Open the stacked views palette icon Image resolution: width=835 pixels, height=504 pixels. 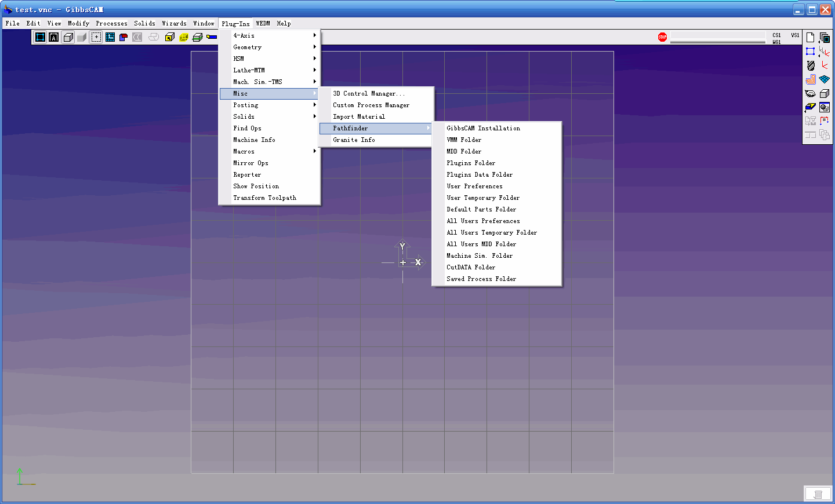[825, 38]
